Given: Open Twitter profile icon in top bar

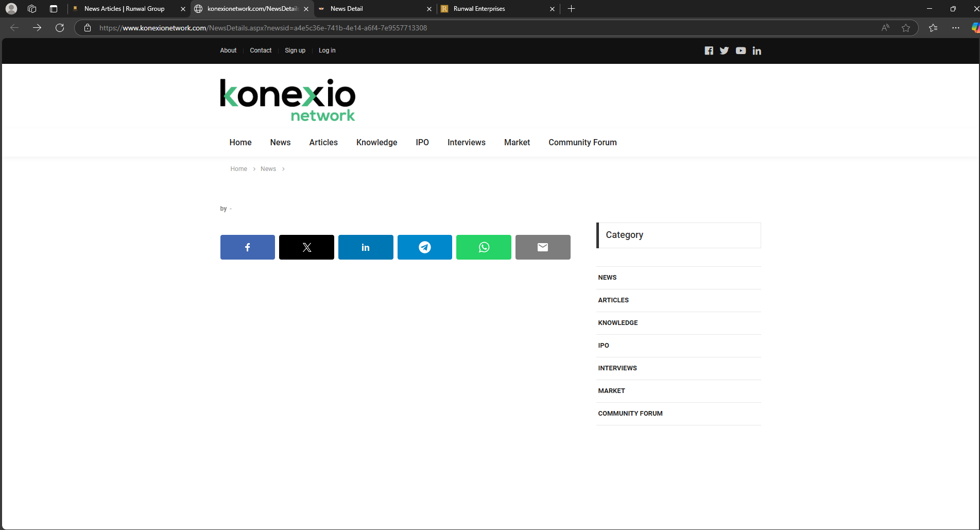Looking at the screenshot, I should 724,50.
